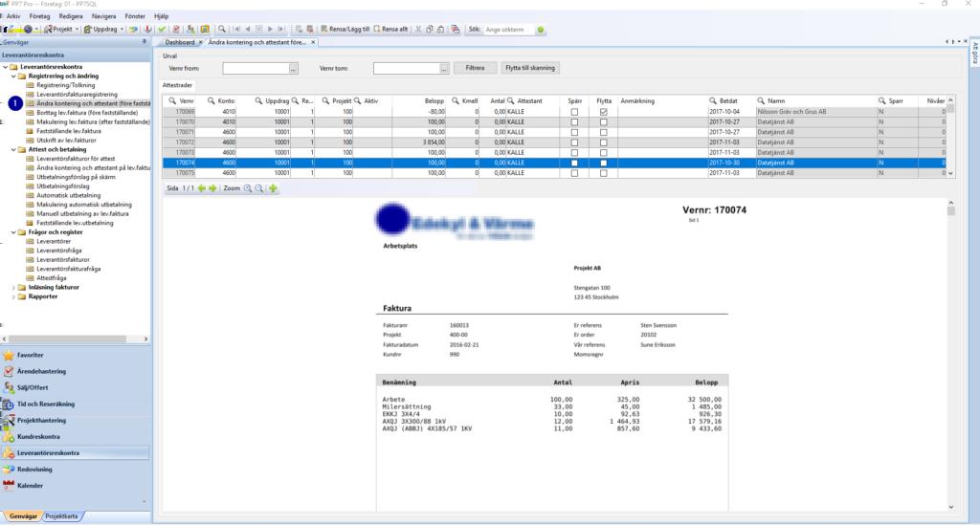Click the Flytta till skanning button

tap(530, 68)
